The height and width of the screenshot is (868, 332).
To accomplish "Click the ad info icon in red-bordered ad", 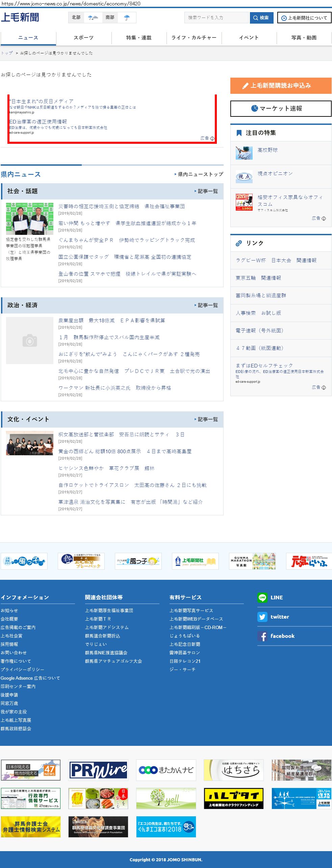I will [x=212, y=138].
